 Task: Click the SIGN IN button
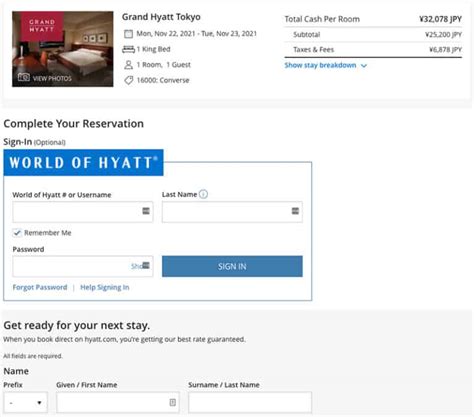[x=232, y=266]
